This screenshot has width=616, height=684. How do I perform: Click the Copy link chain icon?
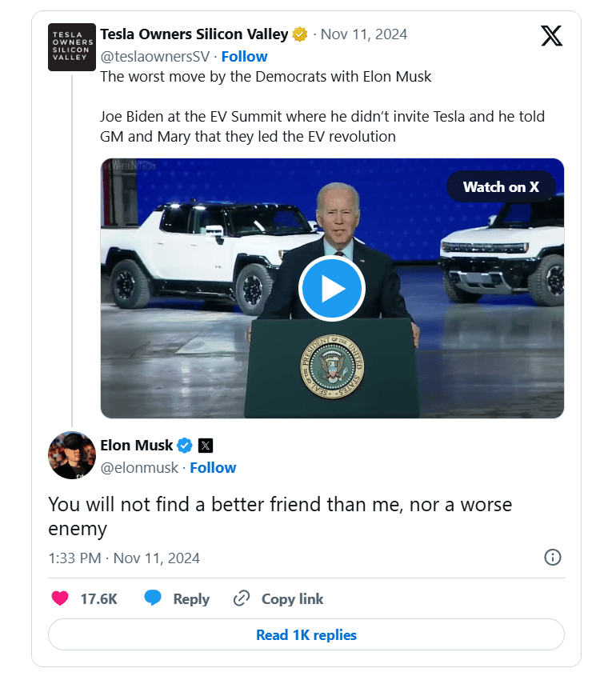coord(242,598)
